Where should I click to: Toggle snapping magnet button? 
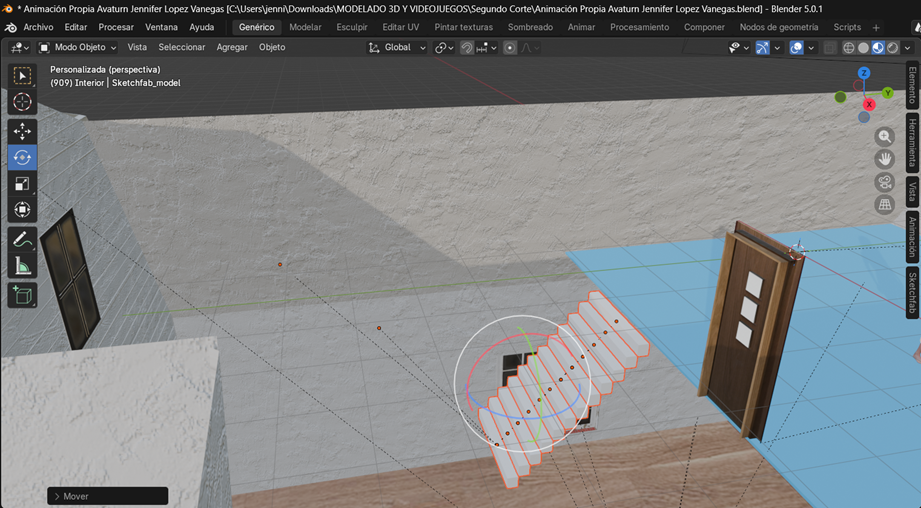467,47
